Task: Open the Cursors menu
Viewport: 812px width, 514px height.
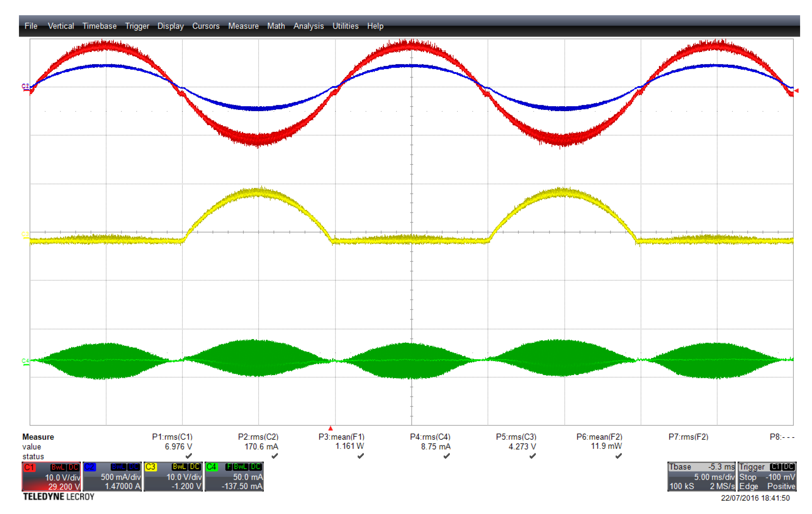Action: (206, 26)
